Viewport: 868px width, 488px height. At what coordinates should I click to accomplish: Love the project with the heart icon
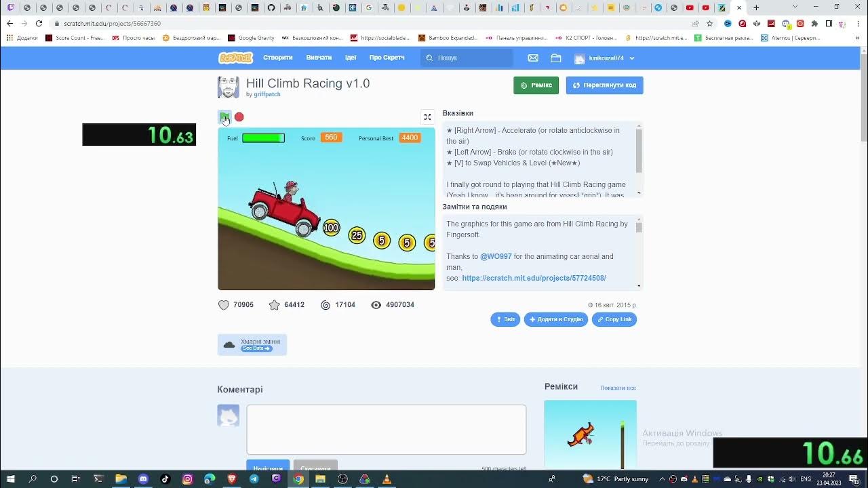[x=224, y=305]
